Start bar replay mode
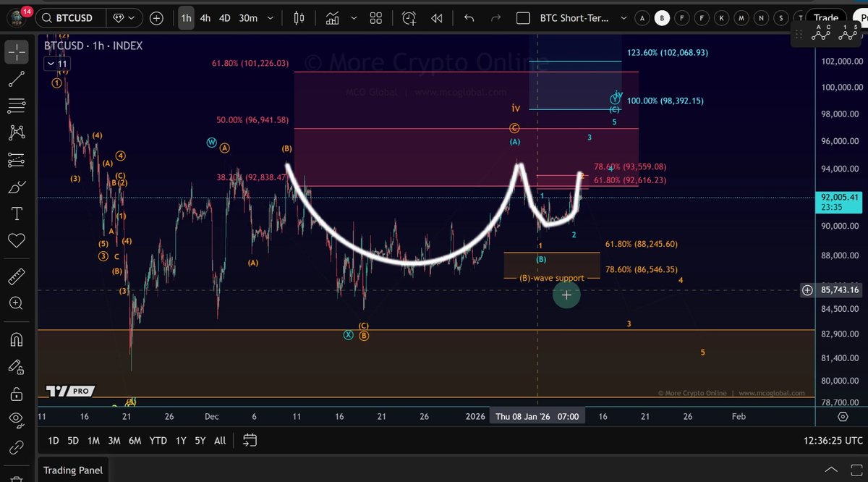 (x=436, y=18)
